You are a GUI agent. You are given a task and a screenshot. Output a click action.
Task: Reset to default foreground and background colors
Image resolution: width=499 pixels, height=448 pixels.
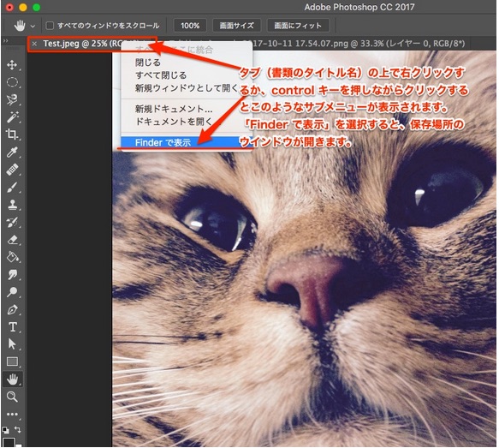(x=5, y=430)
